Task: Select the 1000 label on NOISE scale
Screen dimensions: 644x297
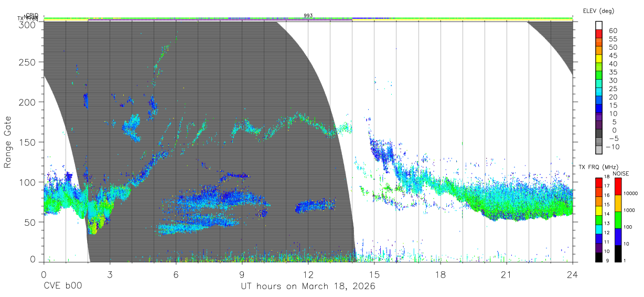Action: 630,210
